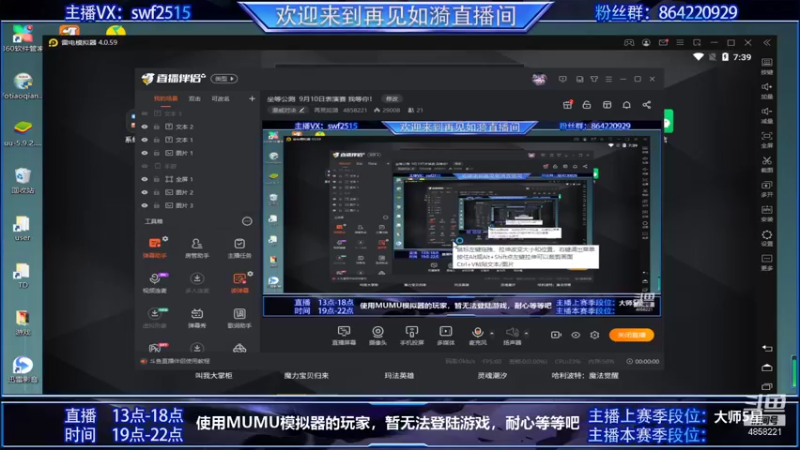Toggle visibility of 图片 1 layer
This screenshot has width=800, height=450.
tap(144, 153)
